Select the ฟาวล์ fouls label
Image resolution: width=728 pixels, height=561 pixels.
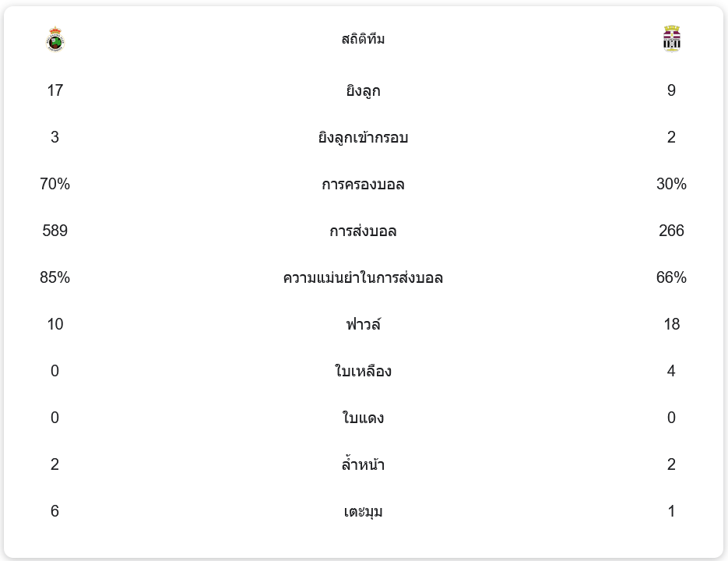pyautogui.click(x=363, y=324)
